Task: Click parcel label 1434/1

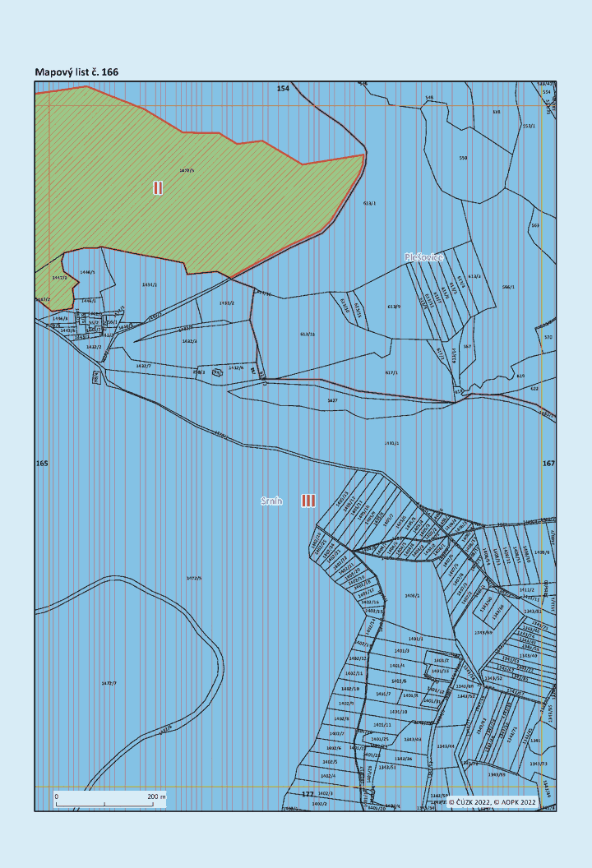Action: coord(150,284)
